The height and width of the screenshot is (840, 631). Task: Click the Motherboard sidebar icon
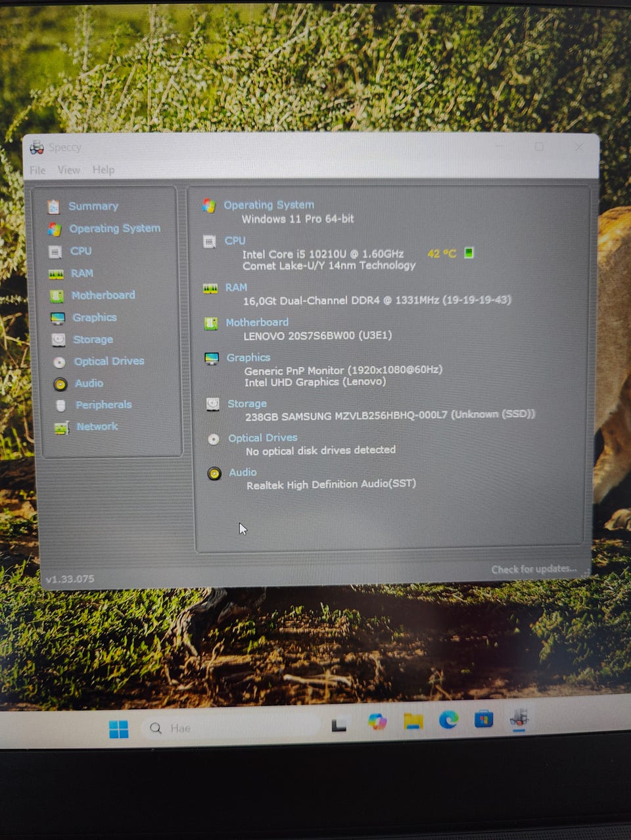(x=57, y=297)
